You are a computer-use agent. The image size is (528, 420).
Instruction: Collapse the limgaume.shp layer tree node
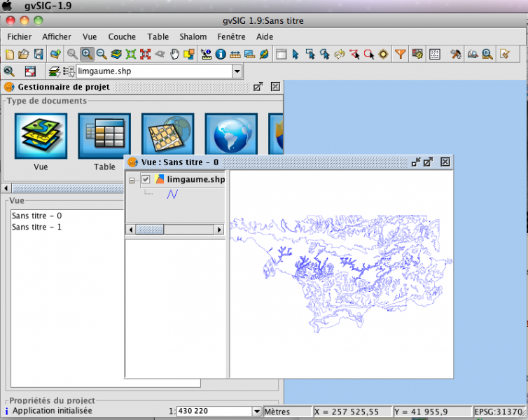[132, 181]
